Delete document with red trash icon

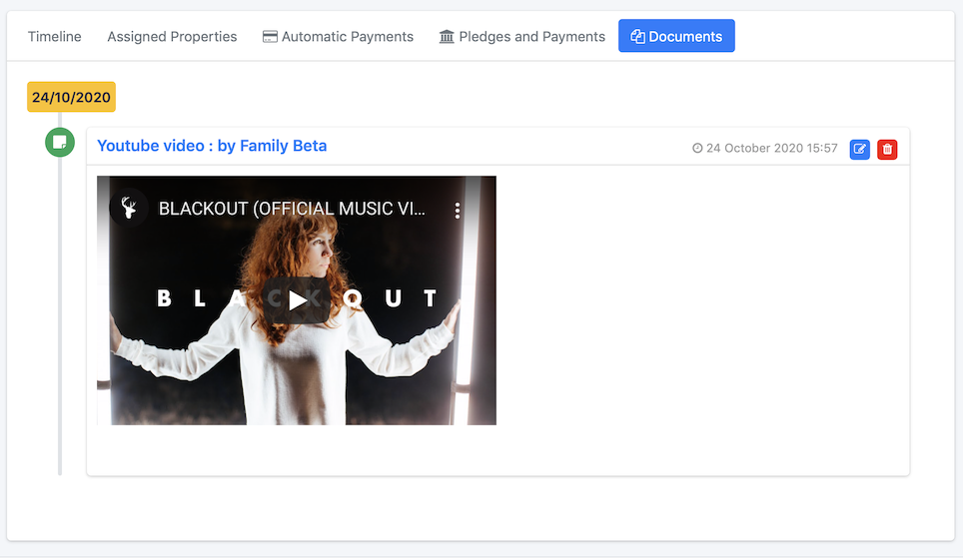pyautogui.click(x=887, y=149)
